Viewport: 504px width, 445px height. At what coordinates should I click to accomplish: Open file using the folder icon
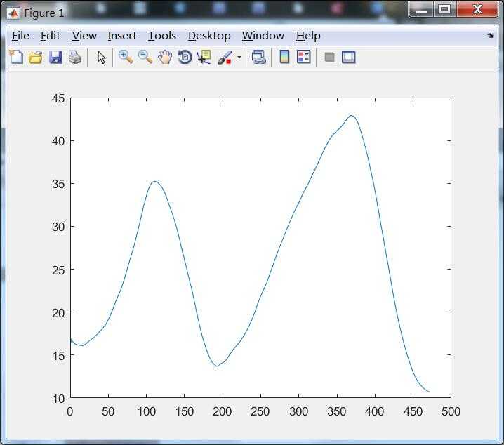click(36, 58)
